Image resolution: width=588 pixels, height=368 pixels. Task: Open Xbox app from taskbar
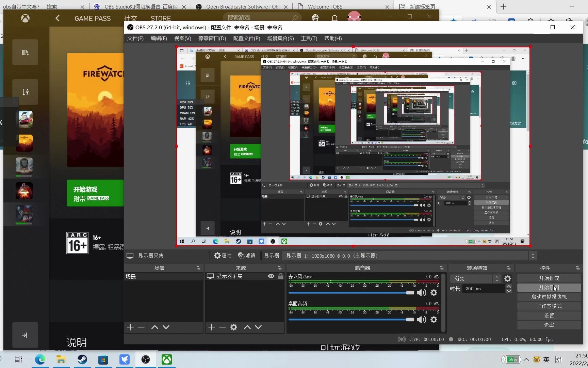pos(167,359)
